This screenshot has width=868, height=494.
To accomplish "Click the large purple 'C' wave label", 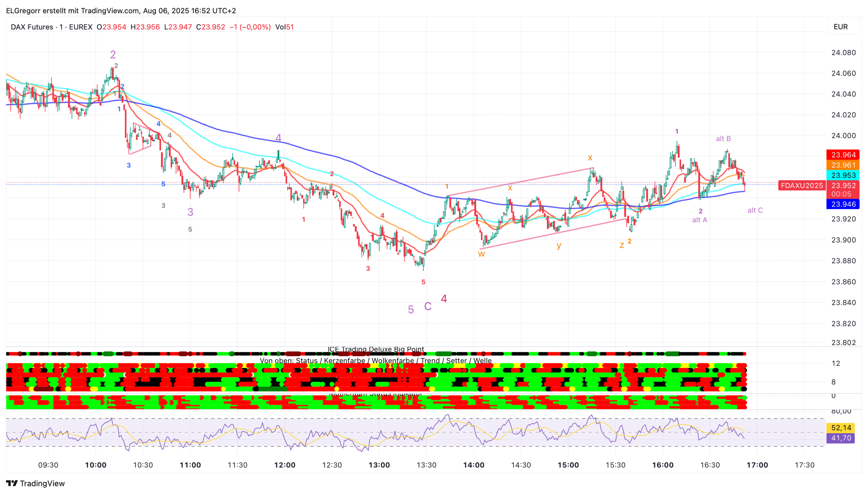I will [428, 306].
